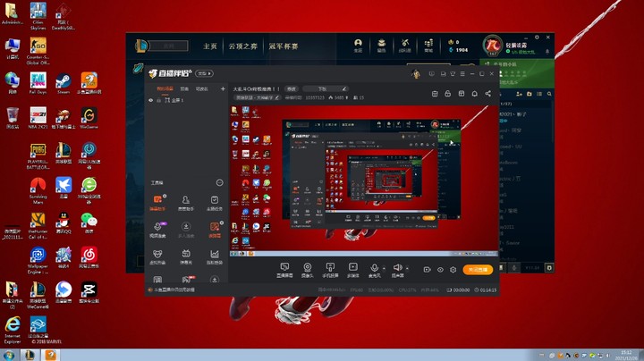Open the desktop screen capture source tool
The width and height of the screenshot is (644, 361).
284,270
